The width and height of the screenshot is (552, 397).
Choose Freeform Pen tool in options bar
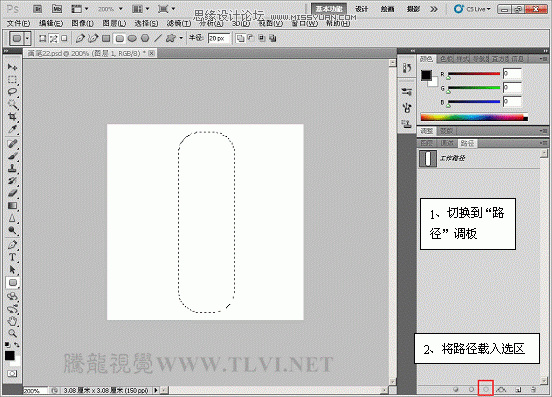click(x=93, y=38)
